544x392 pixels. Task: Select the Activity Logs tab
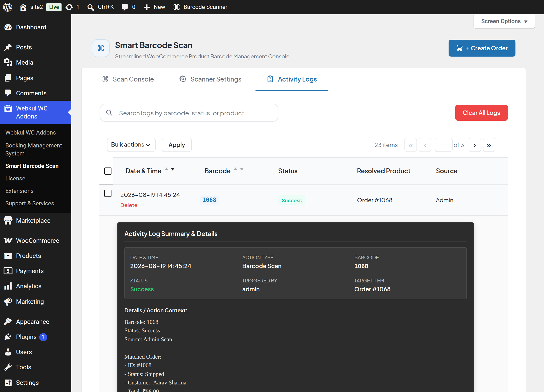[292, 79]
